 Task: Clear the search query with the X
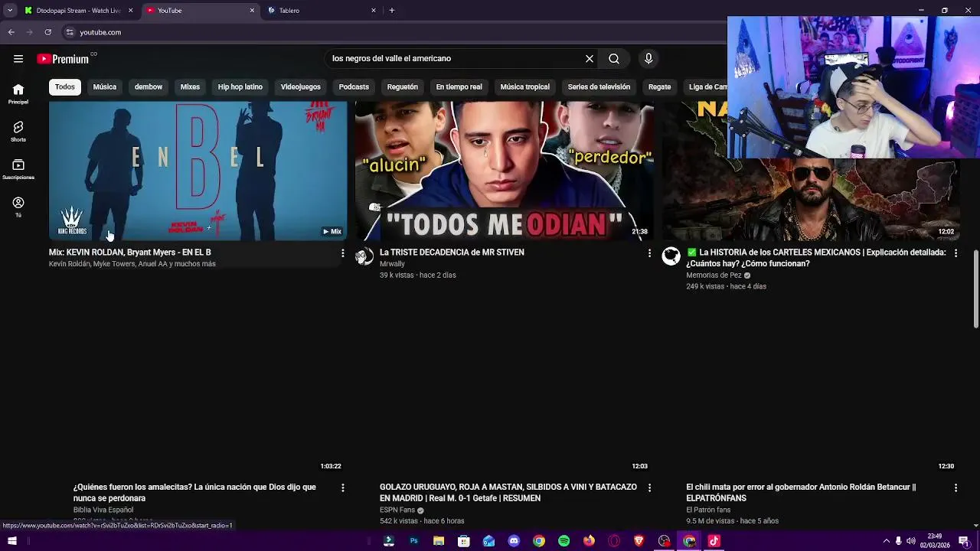[590, 59]
